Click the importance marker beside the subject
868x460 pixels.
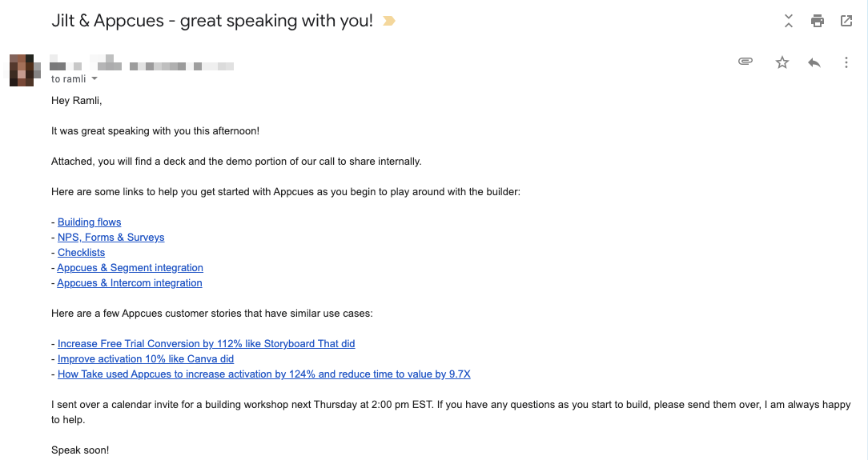click(389, 22)
